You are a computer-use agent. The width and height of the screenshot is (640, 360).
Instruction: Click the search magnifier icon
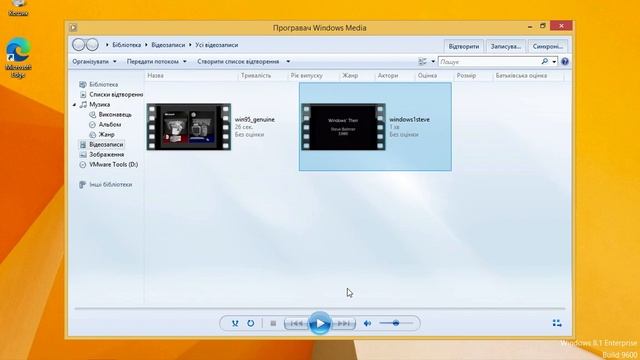point(544,62)
